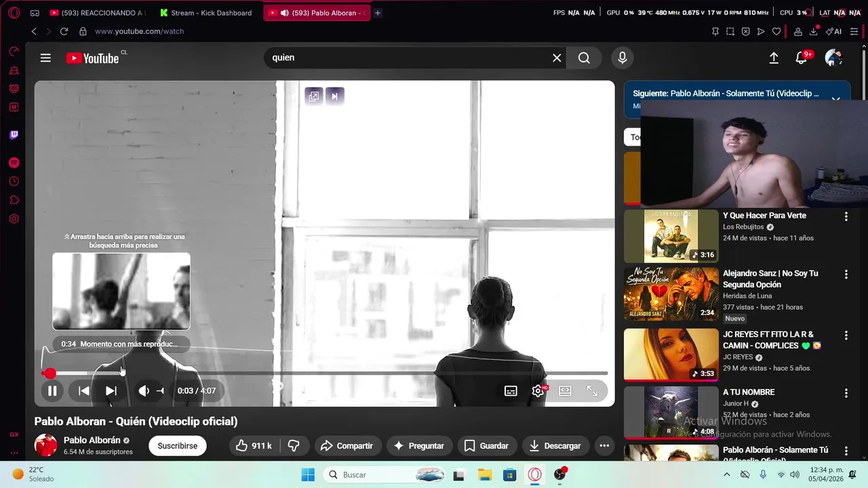Open Easy Setup sliders icon
The image size is (868, 488).
854,31
